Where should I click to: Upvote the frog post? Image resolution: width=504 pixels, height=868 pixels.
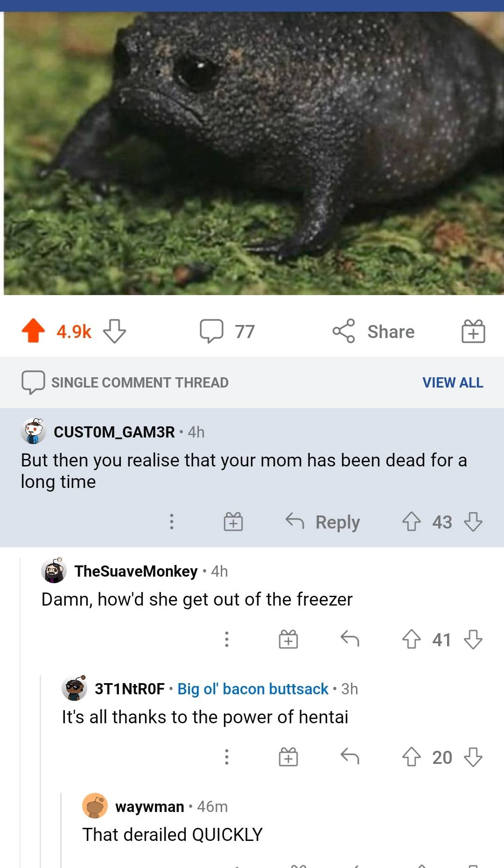(34, 331)
